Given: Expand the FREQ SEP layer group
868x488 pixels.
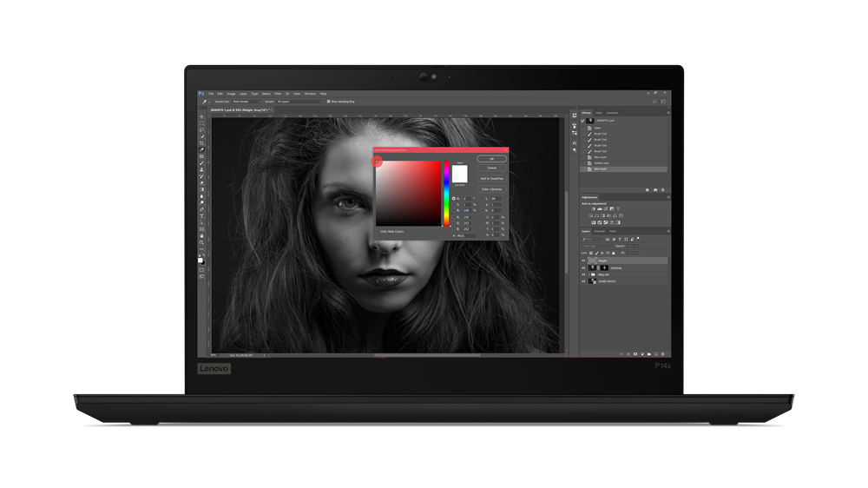Looking at the screenshot, I should (x=590, y=274).
